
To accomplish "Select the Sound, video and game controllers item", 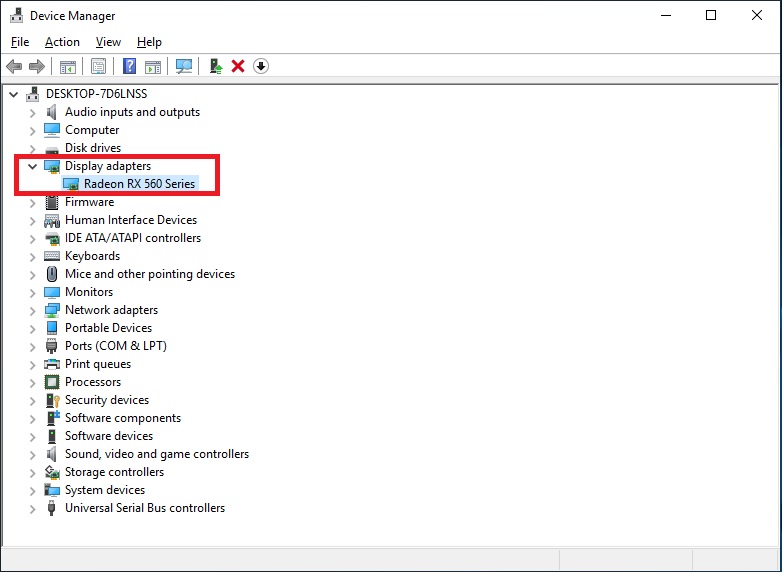I will tap(156, 454).
